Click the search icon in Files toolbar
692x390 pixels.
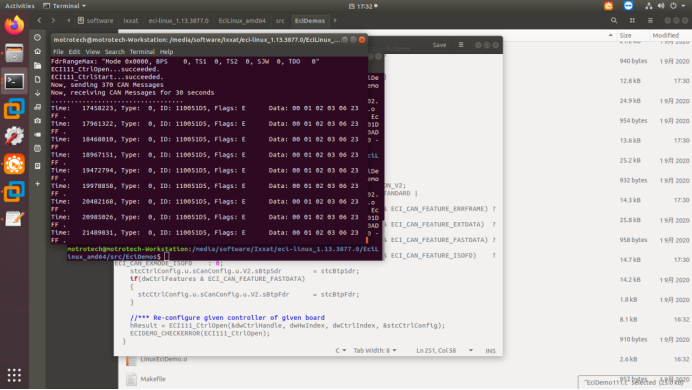tap(614, 20)
